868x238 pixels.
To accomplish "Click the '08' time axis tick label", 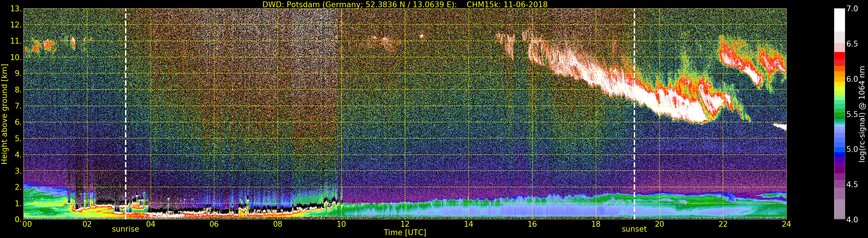I will pos(278,224).
